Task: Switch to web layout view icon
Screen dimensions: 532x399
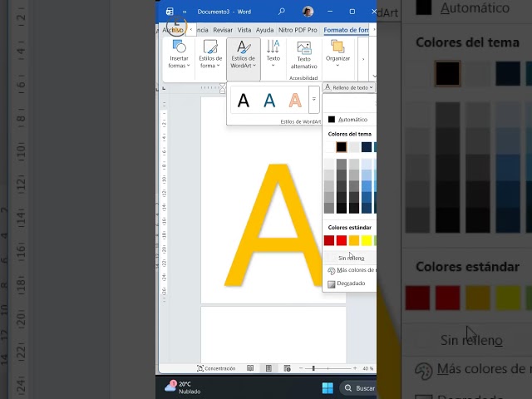Action: point(287,368)
